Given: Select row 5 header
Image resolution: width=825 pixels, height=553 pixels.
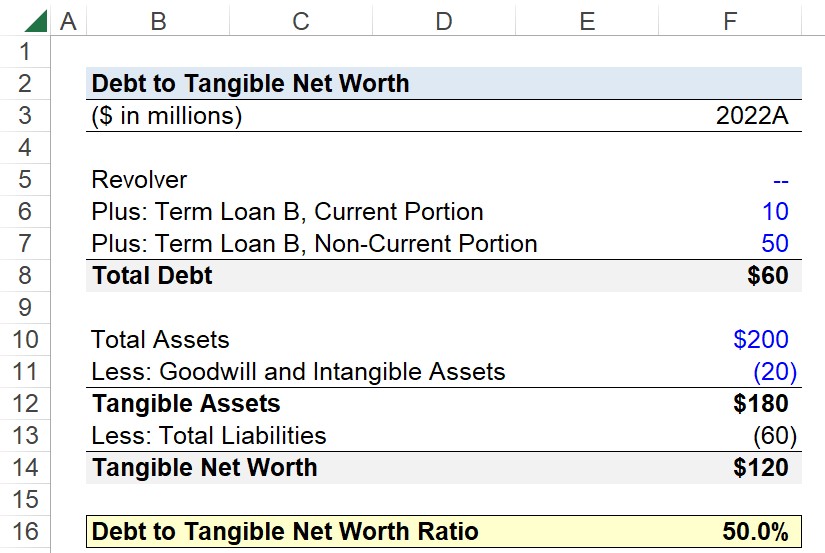Looking at the screenshot, I should (x=25, y=179).
